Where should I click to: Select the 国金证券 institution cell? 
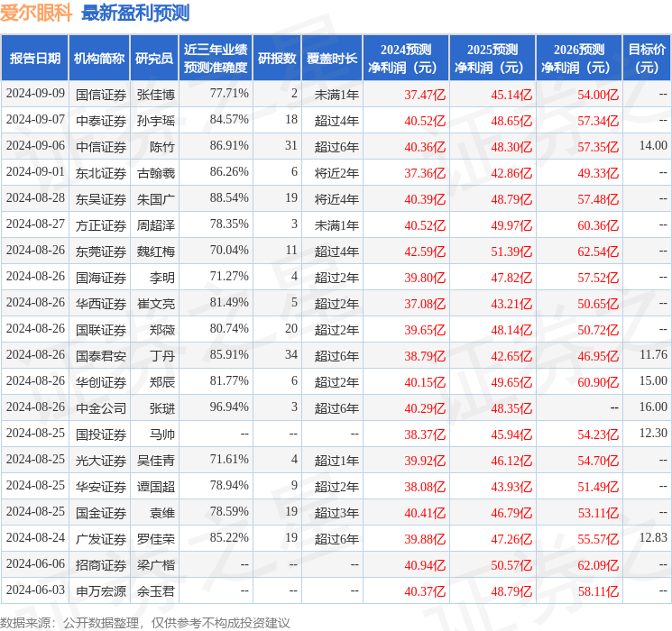point(101,513)
